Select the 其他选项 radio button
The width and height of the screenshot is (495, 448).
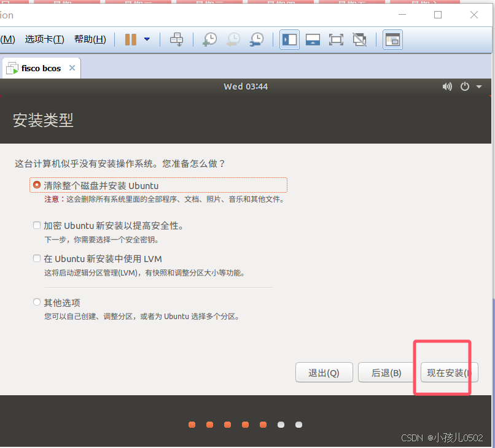pyautogui.click(x=37, y=302)
